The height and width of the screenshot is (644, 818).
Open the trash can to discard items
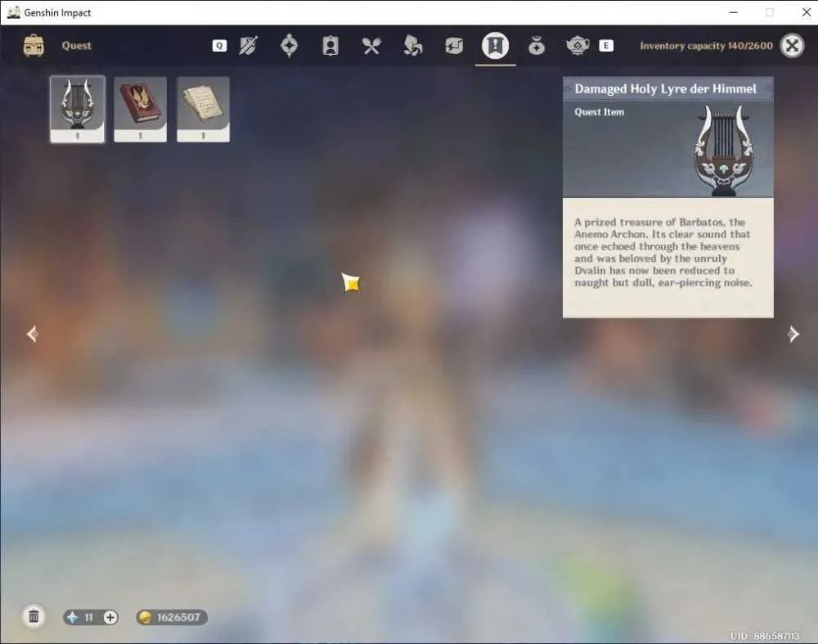(x=34, y=617)
